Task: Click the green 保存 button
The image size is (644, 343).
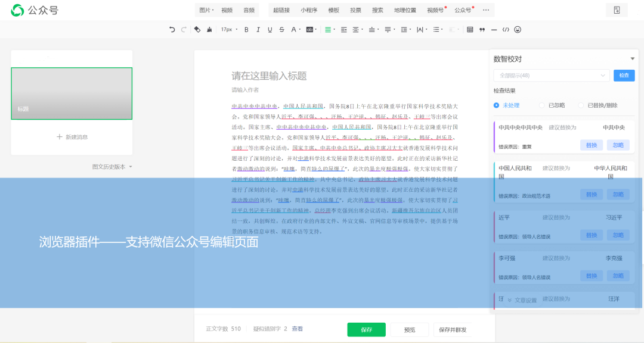Action: (366, 329)
